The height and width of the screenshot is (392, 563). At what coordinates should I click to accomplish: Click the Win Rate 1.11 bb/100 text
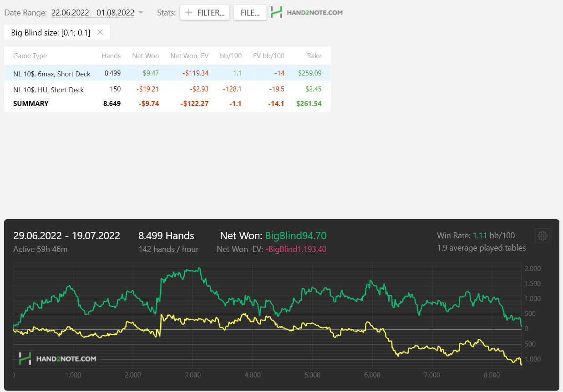click(x=476, y=235)
